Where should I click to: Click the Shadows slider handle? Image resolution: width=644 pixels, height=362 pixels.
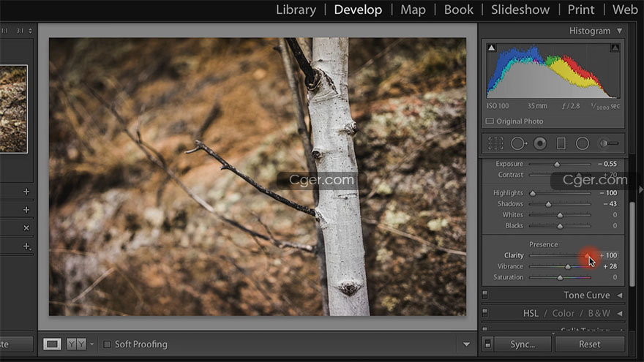click(x=548, y=204)
